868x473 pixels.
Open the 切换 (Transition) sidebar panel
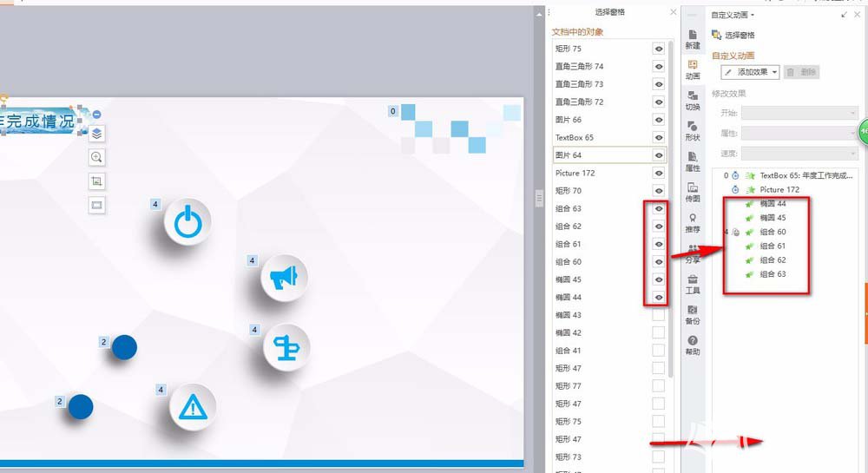tap(693, 100)
